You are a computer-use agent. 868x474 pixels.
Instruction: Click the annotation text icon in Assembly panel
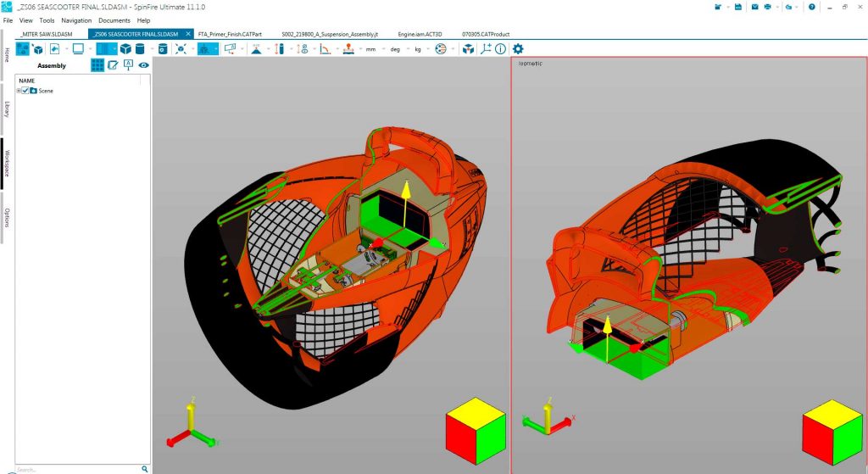pyautogui.click(x=129, y=64)
